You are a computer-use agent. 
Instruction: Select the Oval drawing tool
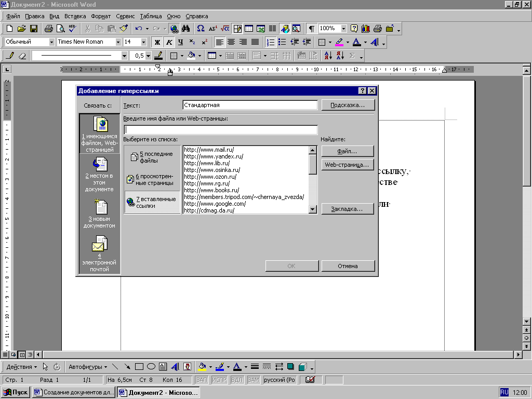(151, 367)
